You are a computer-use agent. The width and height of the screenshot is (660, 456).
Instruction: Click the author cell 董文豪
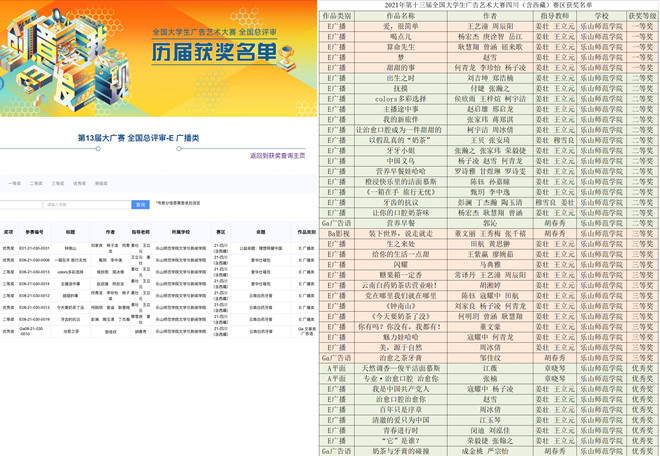point(490,327)
